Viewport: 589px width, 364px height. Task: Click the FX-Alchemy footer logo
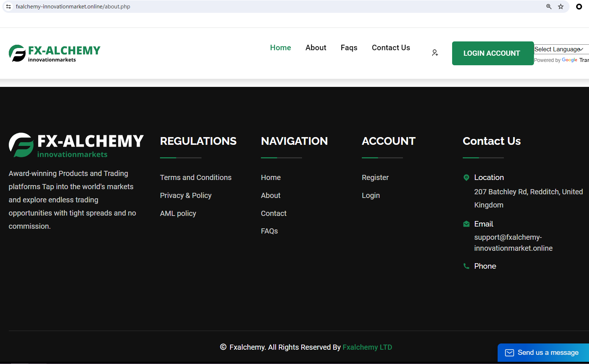pos(76,145)
